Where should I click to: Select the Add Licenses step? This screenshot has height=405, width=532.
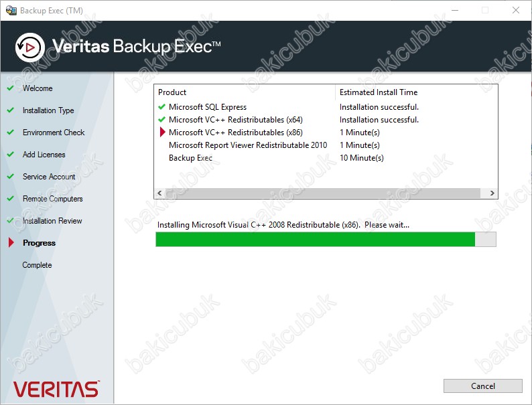coord(44,155)
